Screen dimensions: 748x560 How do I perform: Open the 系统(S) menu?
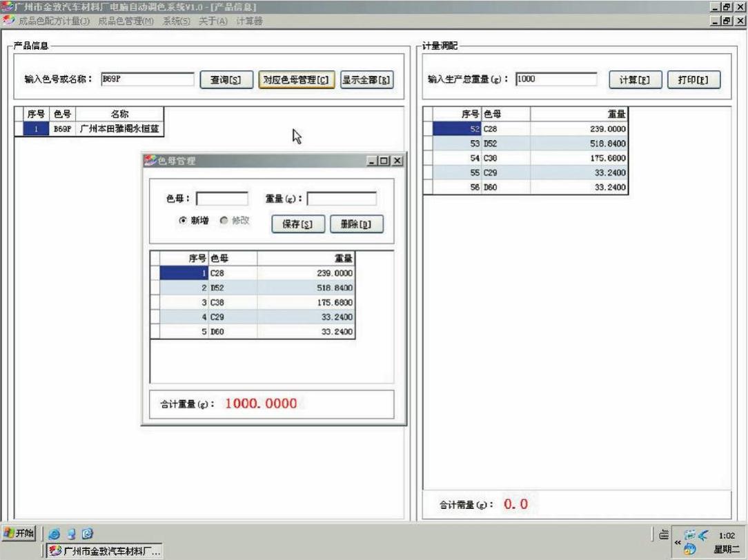pos(176,21)
